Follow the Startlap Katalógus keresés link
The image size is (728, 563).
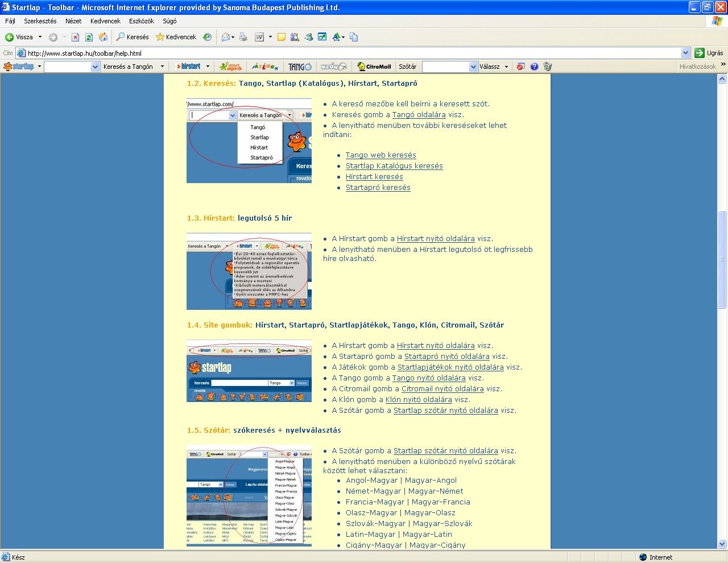tap(394, 166)
